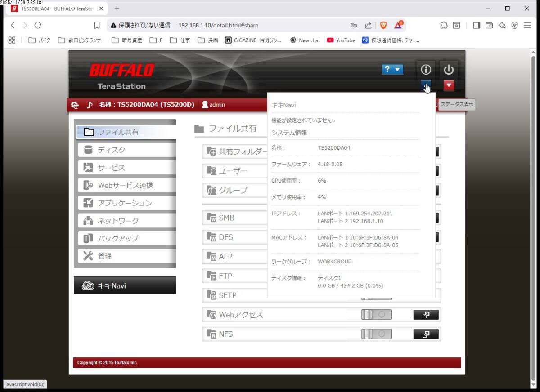The width and height of the screenshot is (540, 392).
Task: Open the バイク bookmarks folder
Action: point(40,40)
